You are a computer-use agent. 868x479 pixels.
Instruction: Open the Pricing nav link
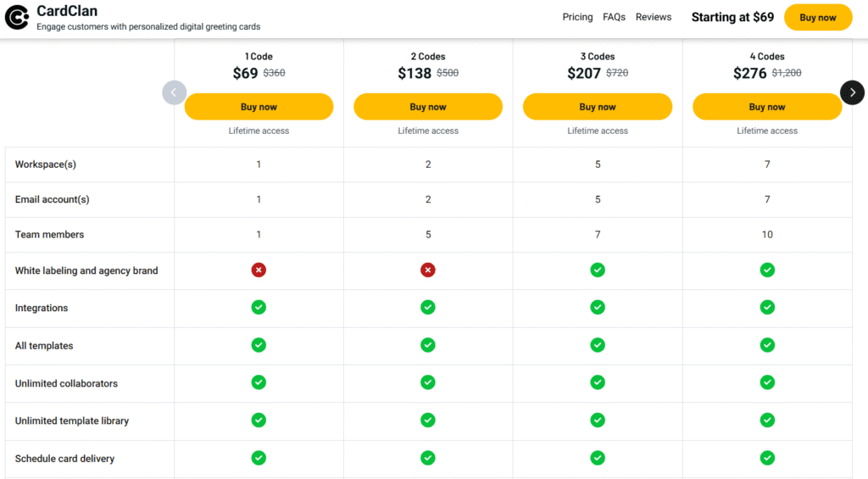(577, 17)
